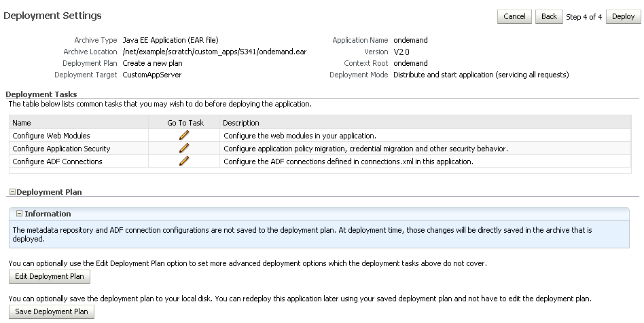Click Save Deployment Plan
644x323 pixels.
pos(52,311)
